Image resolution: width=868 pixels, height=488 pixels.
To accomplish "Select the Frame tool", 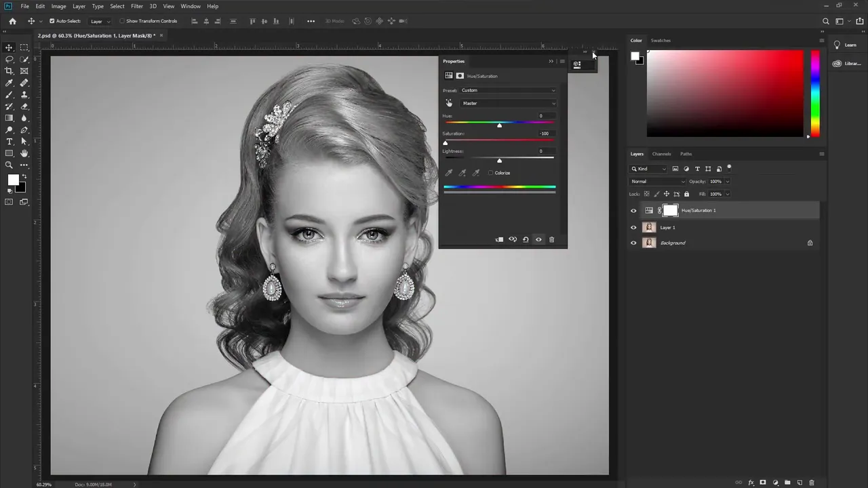I will 24,71.
